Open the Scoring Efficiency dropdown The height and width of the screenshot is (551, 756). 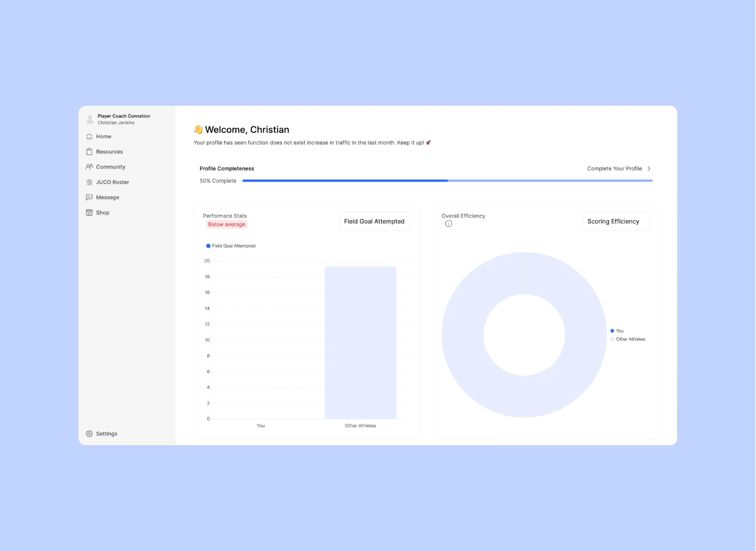coord(616,221)
